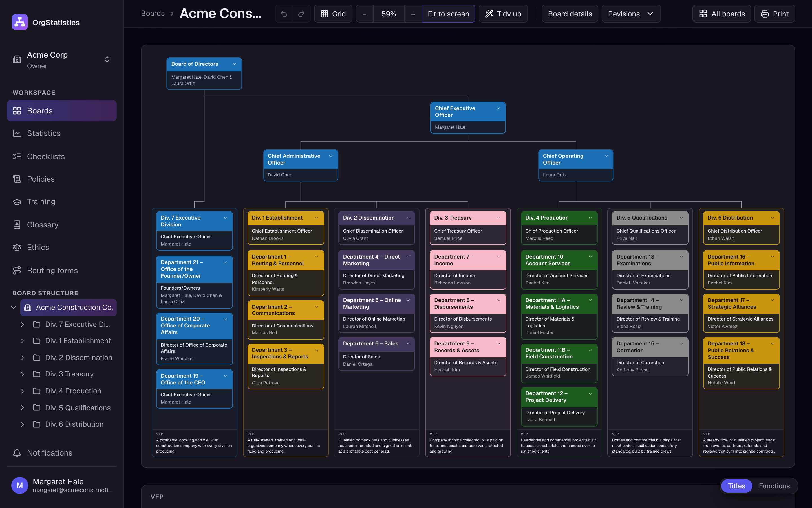Image resolution: width=812 pixels, height=508 pixels.
Task: Print the board
Action: [x=775, y=14]
